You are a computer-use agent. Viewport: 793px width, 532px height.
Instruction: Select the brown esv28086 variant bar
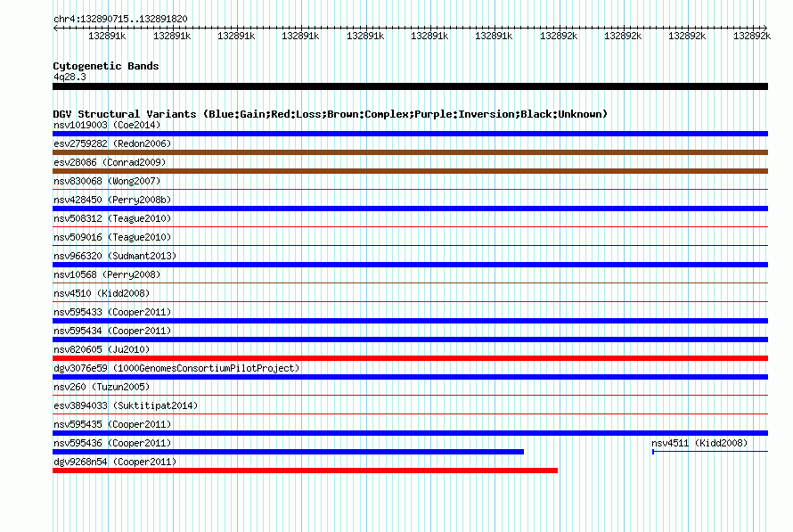pyautogui.click(x=410, y=171)
